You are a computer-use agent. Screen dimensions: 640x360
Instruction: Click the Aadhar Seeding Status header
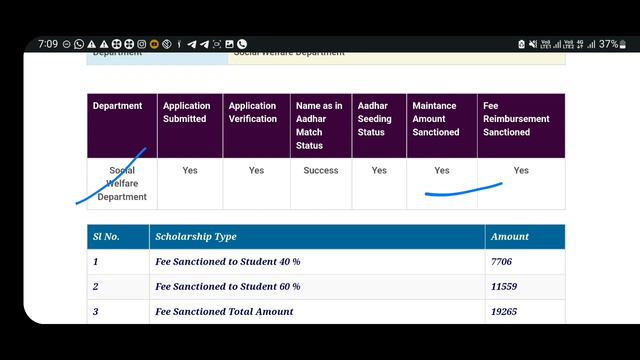pyautogui.click(x=379, y=126)
